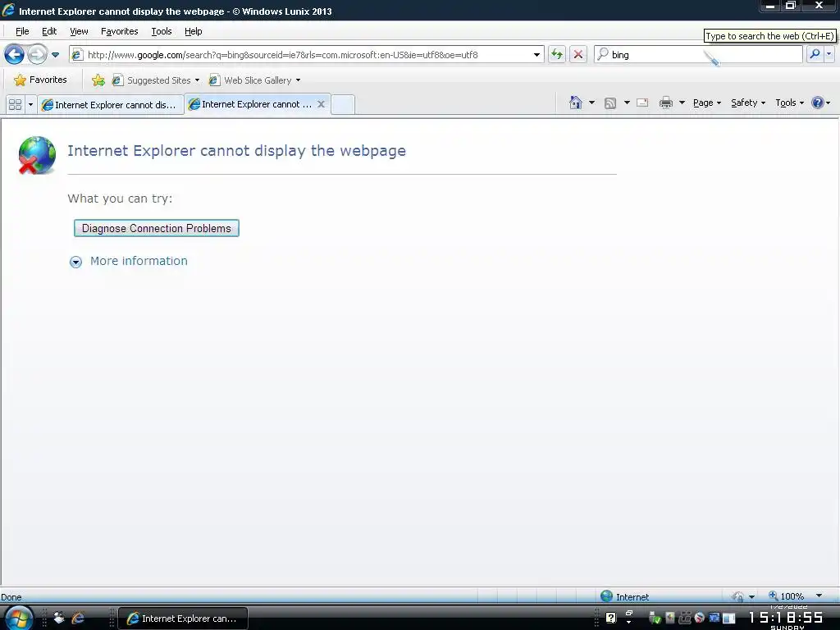Viewport: 840px width, 630px height.
Task: Click the 100% zoom level button
Action: 787,596
